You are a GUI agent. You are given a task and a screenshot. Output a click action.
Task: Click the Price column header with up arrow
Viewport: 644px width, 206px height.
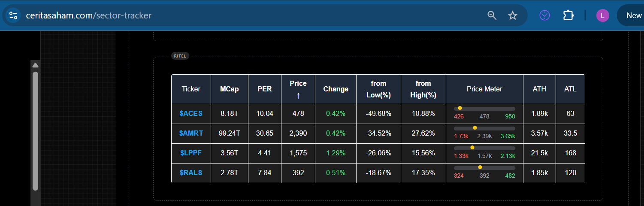pyautogui.click(x=298, y=89)
